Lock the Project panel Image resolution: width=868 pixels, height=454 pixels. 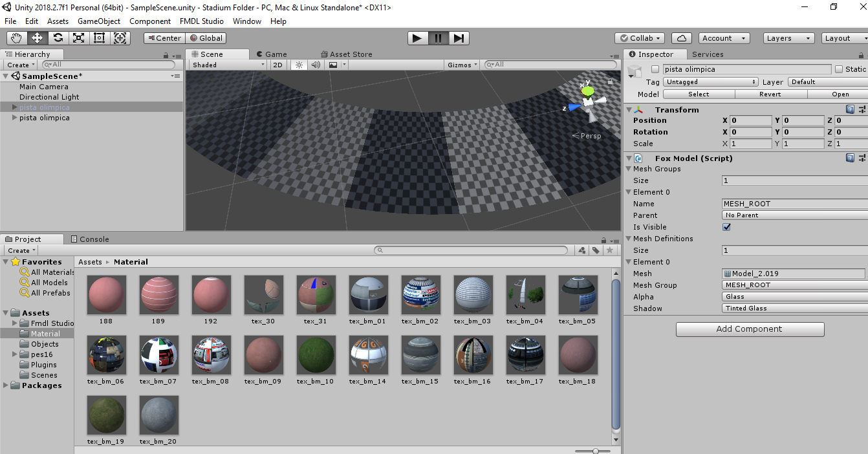pyautogui.click(x=604, y=239)
